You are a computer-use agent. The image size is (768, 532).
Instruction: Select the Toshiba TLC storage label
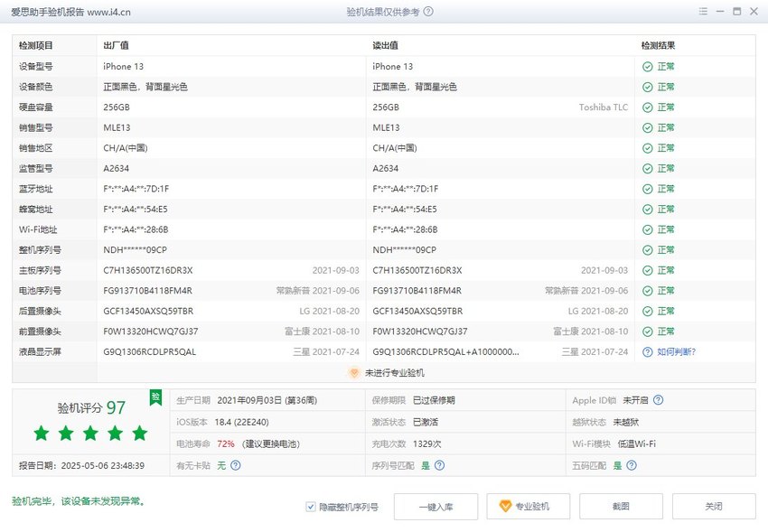click(604, 107)
